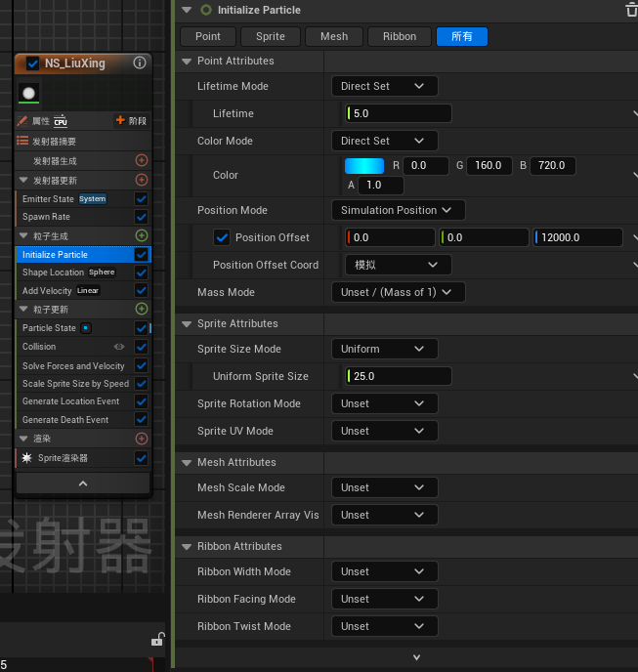Switch to the Mesh filter tab
This screenshot has height=672, width=638.
click(x=334, y=36)
